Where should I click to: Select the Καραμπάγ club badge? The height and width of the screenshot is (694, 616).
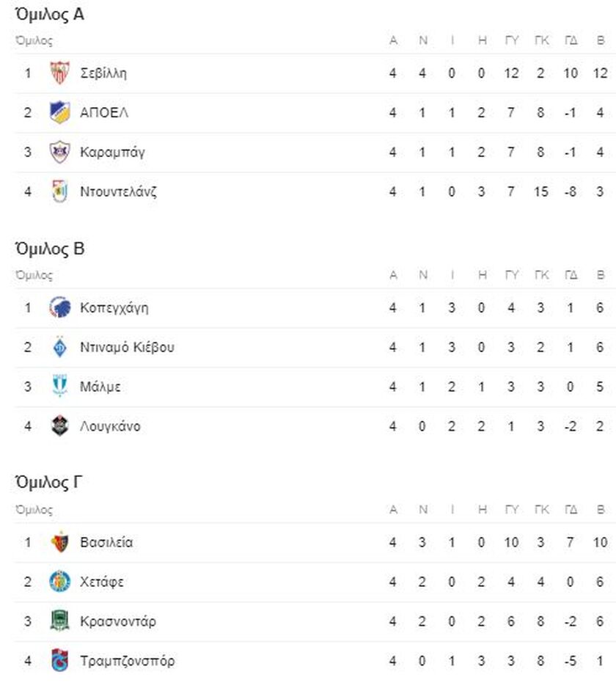59,153
